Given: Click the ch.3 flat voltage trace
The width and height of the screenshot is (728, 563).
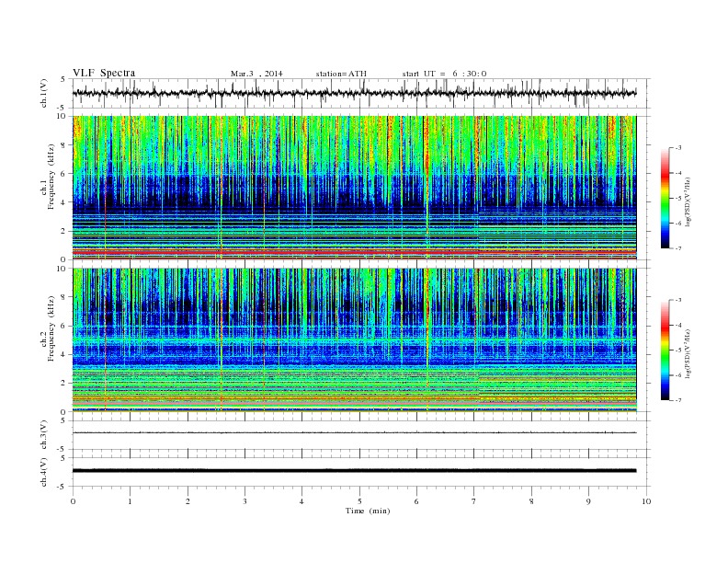Looking at the screenshot, I should pyautogui.click(x=354, y=432).
